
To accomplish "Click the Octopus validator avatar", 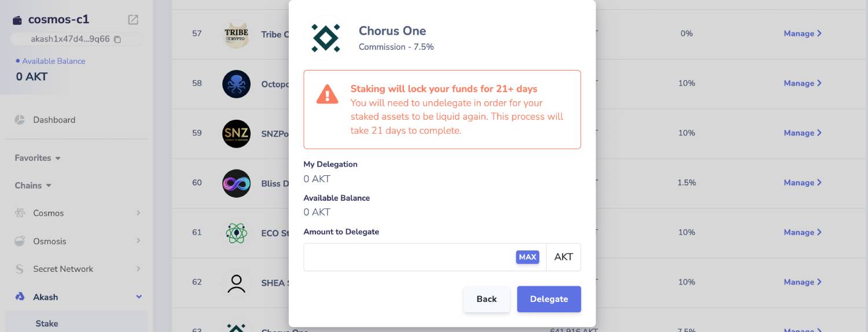I will [x=236, y=84].
